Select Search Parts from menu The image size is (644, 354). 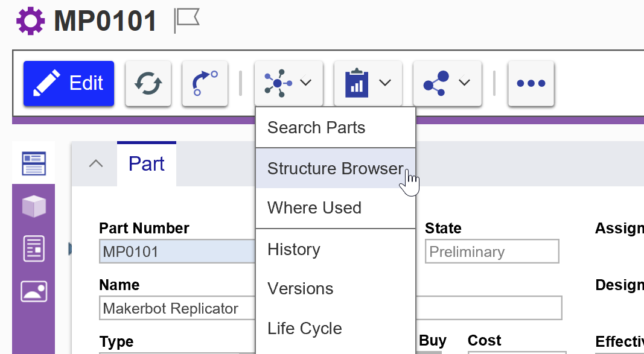point(316,128)
